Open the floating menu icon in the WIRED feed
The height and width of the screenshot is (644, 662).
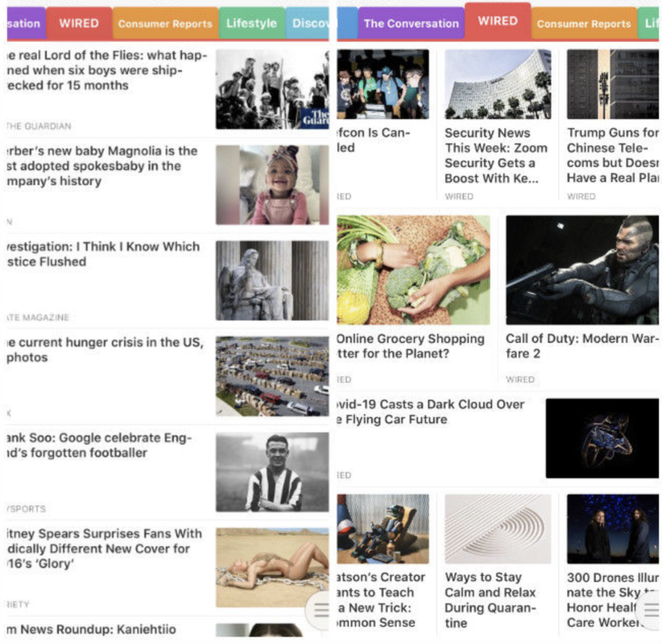pos(650,610)
